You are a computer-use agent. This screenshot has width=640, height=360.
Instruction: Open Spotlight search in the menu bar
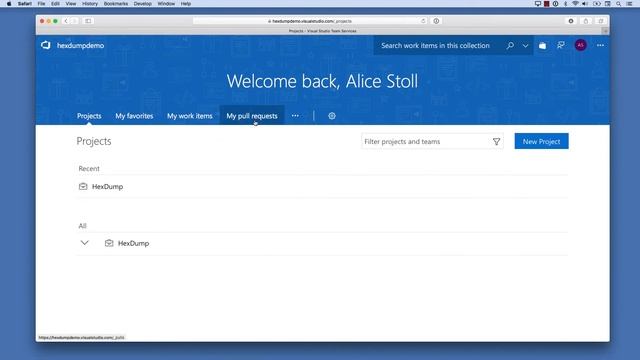(x=619, y=4)
